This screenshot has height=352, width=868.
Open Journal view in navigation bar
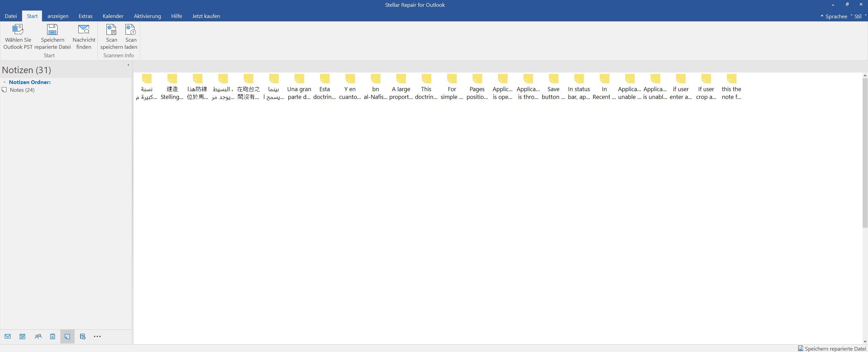click(x=82, y=336)
